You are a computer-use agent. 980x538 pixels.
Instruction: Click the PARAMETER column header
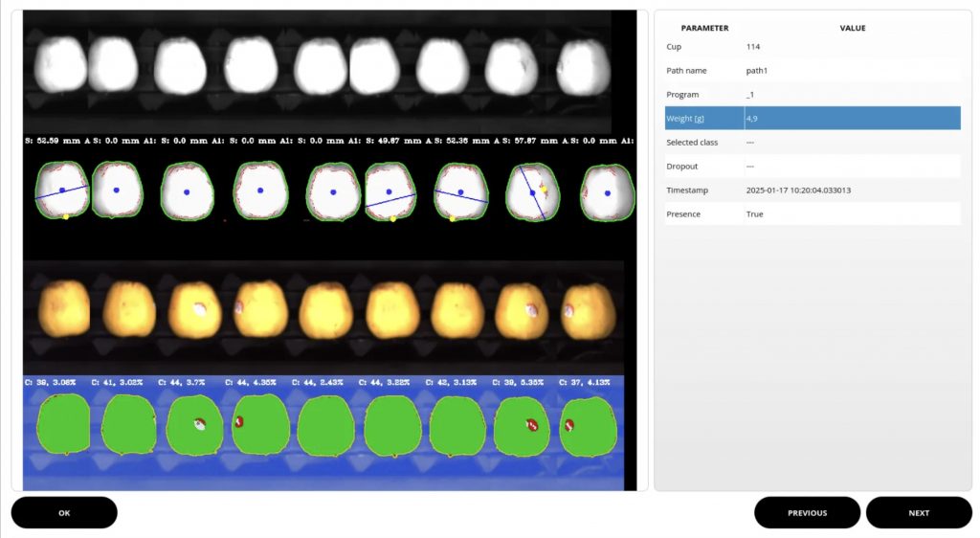pos(704,28)
